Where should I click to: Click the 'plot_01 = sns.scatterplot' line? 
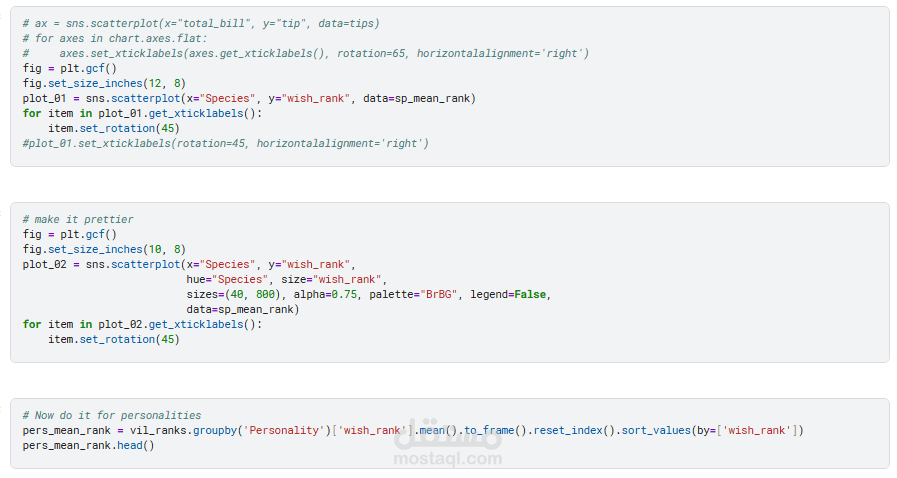coord(249,98)
